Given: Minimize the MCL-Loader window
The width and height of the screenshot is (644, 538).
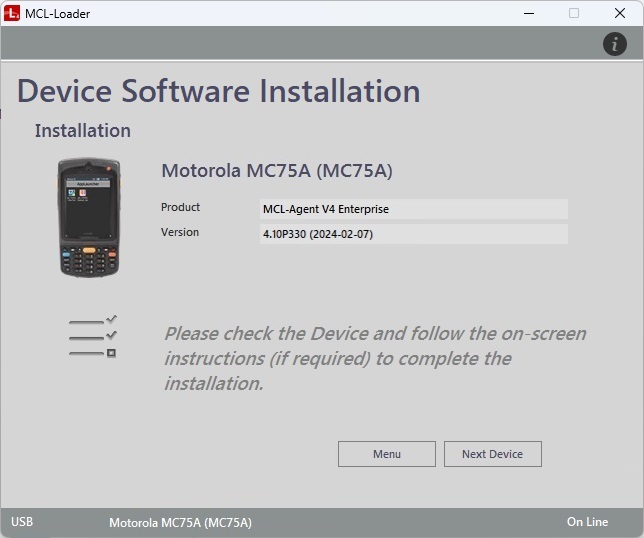Looking at the screenshot, I should (x=529, y=13).
